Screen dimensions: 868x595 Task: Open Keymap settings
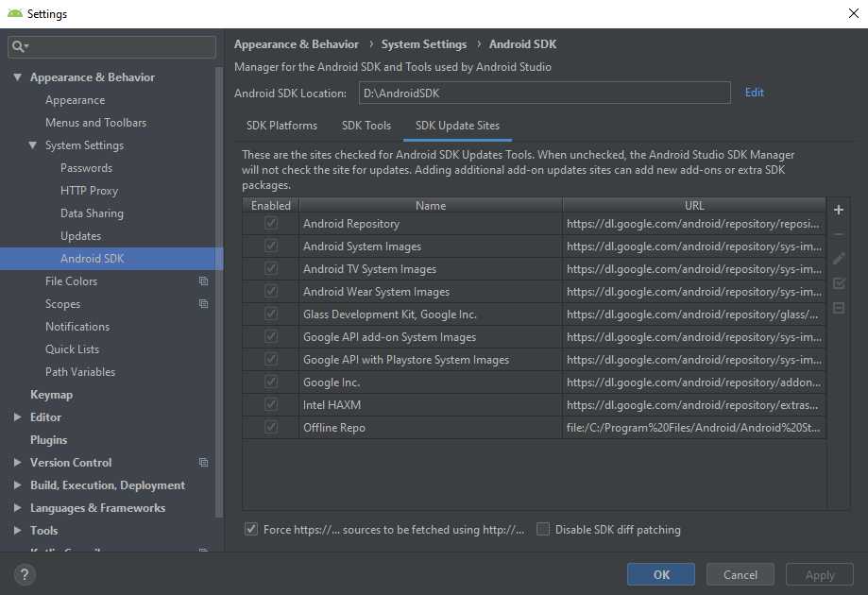coord(52,395)
